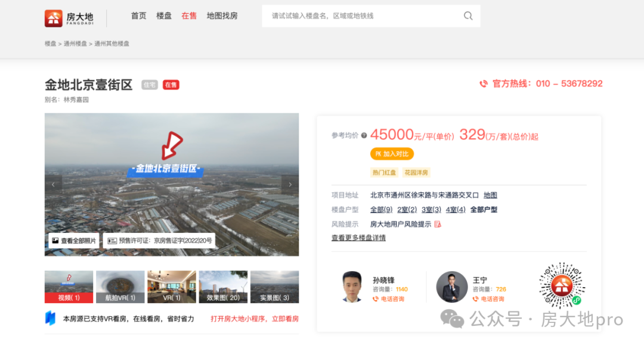Image resolution: width=644 pixels, height=345 pixels.
Task: Click the red 在售 status tag
Action: pyautogui.click(x=171, y=85)
